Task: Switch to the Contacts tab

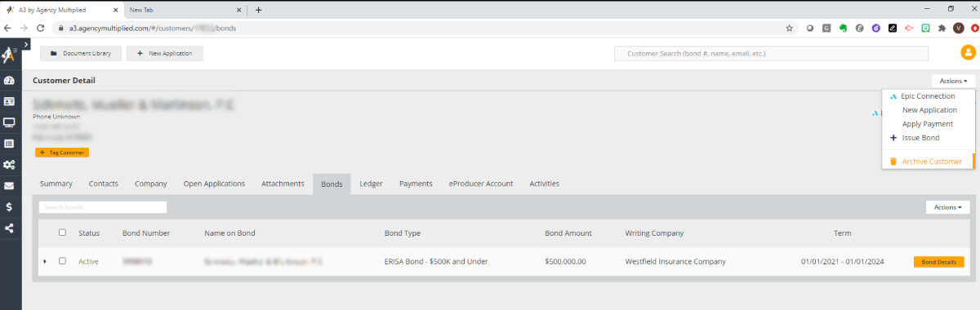Action: 104,184
